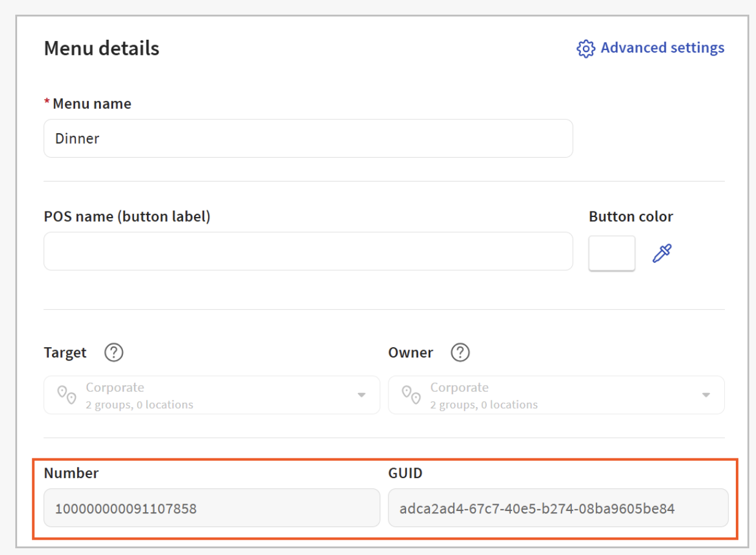Click the Menu name field containing Dinner

pyautogui.click(x=308, y=139)
